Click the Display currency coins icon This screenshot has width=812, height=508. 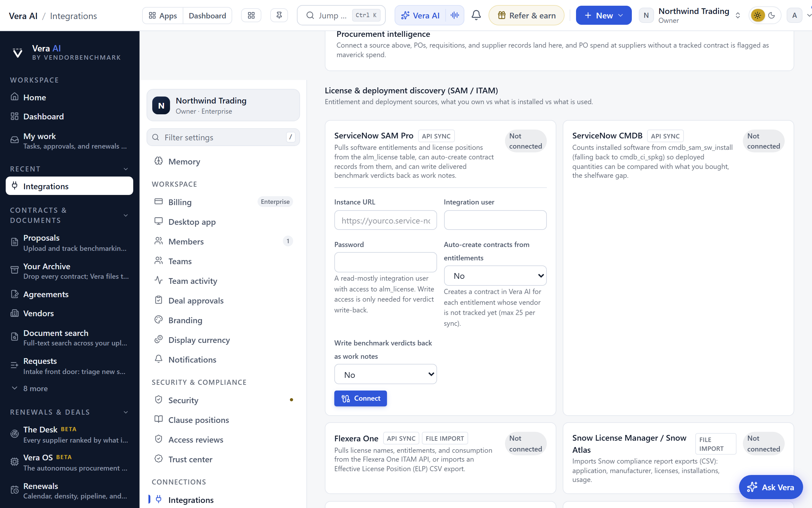click(x=158, y=339)
